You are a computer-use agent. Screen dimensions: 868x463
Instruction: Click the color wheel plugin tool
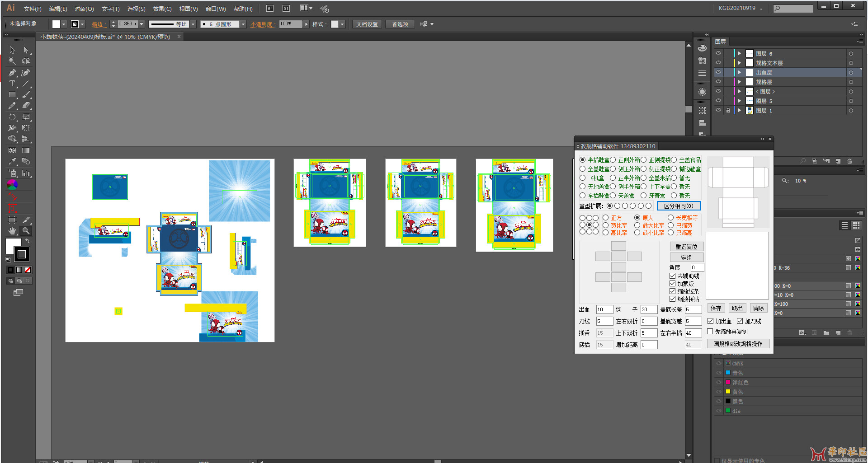click(x=12, y=184)
